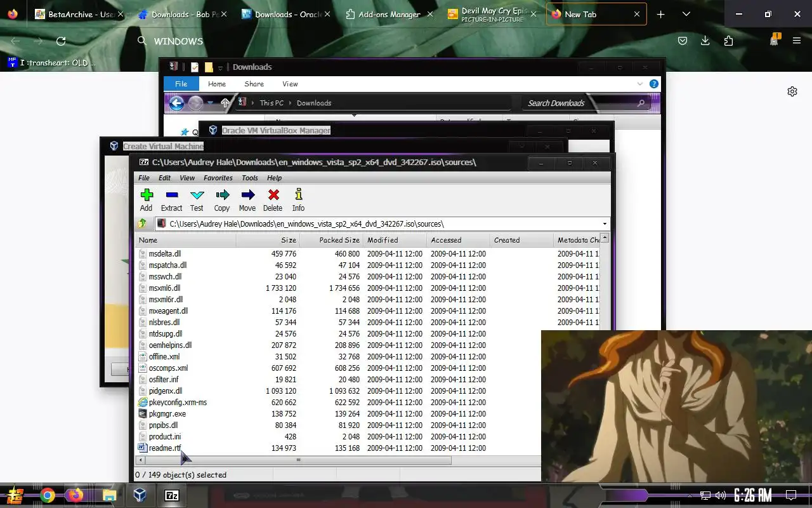The image size is (812, 508).
Task: Select file offline.xml
Action: click(x=164, y=356)
